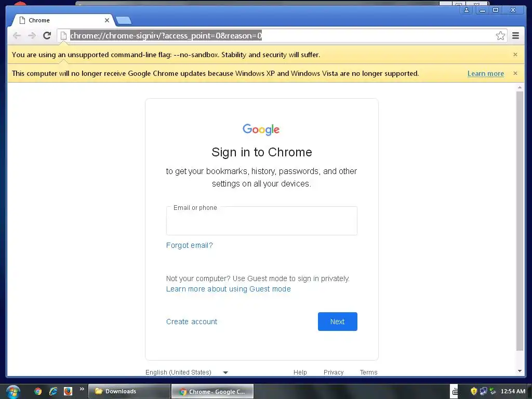This screenshot has width=532, height=399.
Task: Close the Chrome tab
Action: click(107, 20)
